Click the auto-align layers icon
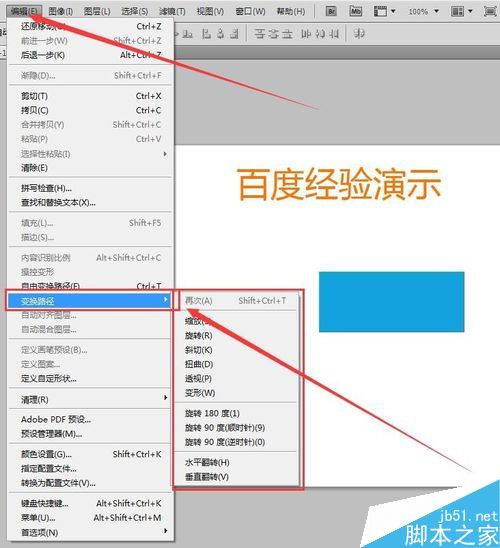Viewport: 500px width, 548px height. 359,34
